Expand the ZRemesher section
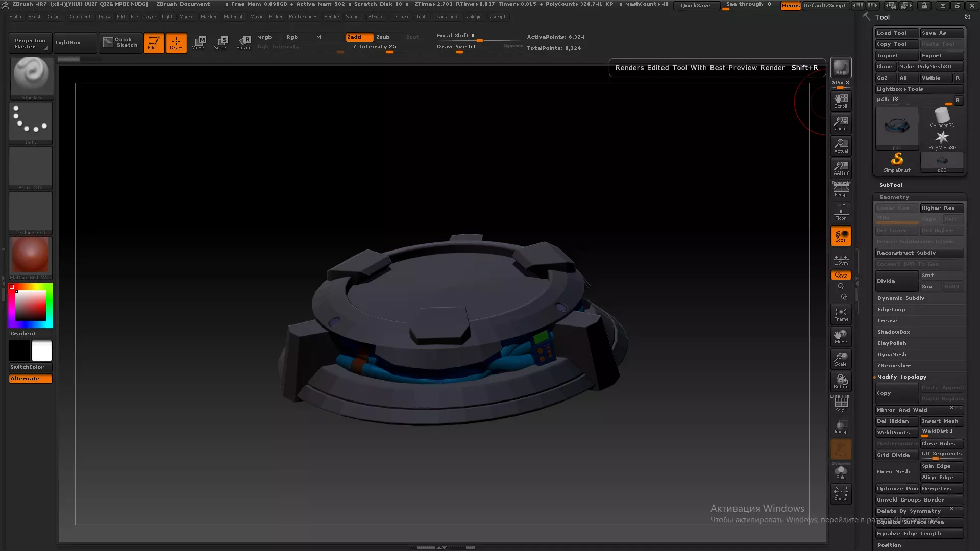 coord(894,366)
